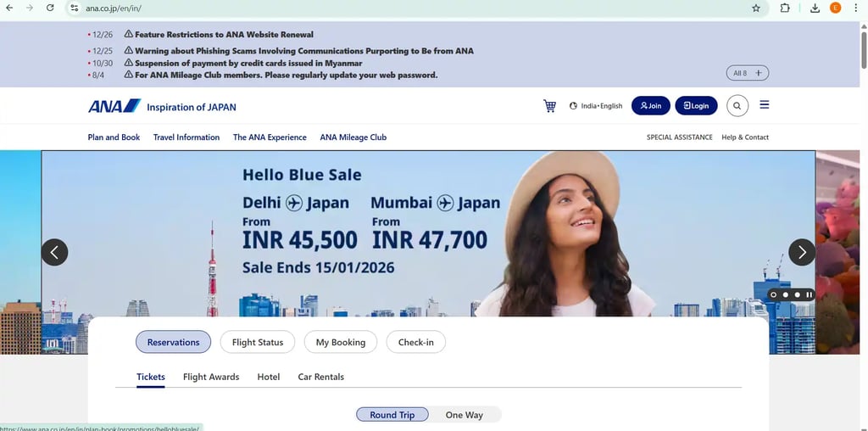Open Plan and Book menu
Image resolution: width=868 pixels, height=431 pixels.
[114, 137]
